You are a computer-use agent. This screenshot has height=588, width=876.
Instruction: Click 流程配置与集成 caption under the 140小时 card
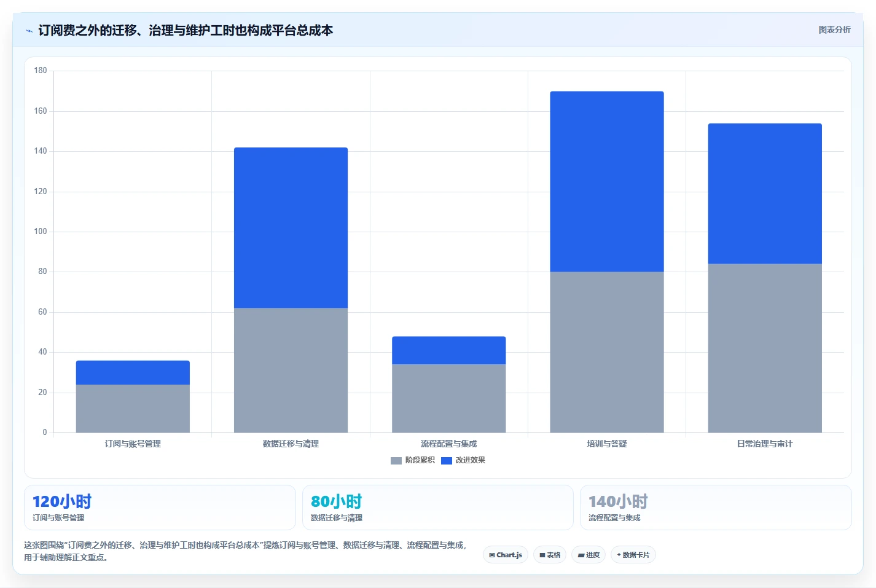point(614,518)
